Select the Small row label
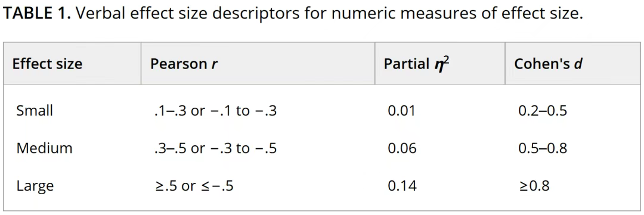Image resolution: width=644 pixels, height=215 pixels. tap(35, 111)
